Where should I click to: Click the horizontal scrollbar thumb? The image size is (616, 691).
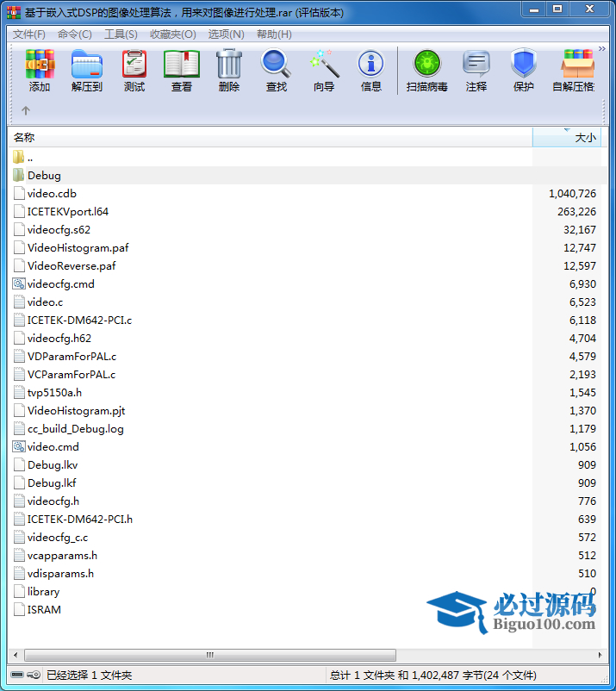click(x=210, y=655)
